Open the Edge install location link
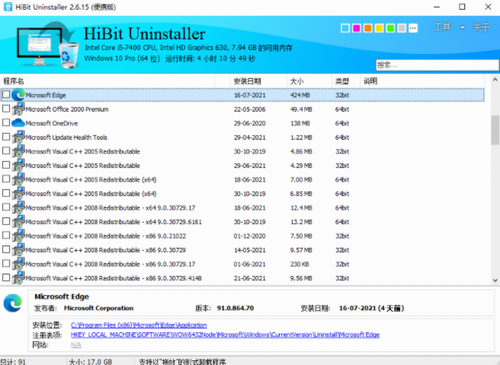Image resolution: width=500 pixels, height=365 pixels. (139, 325)
